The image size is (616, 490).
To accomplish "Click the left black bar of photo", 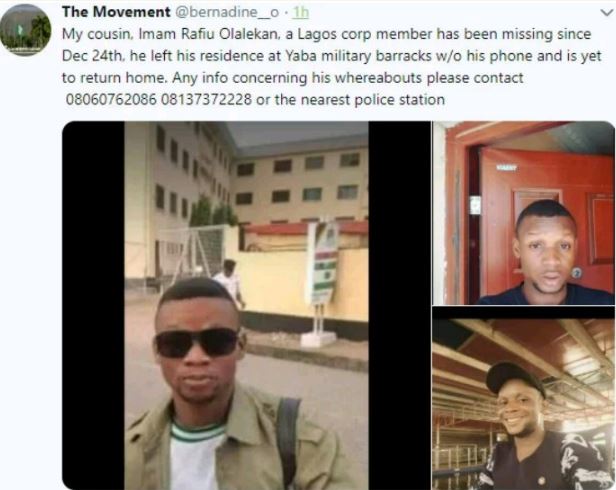I will point(94,305).
